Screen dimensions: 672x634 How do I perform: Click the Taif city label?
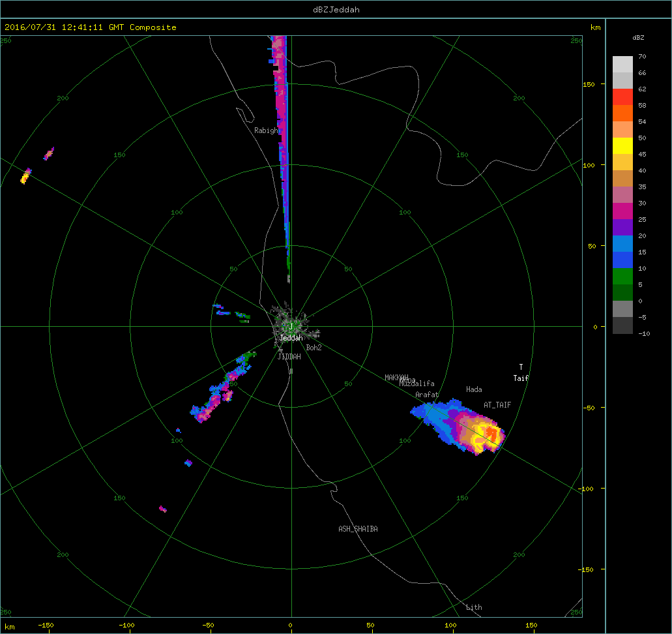point(521,378)
